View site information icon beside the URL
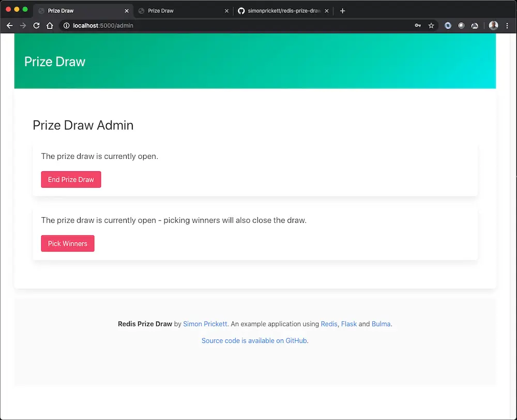Screen dimensions: 517x420 pyautogui.click(x=66, y=25)
